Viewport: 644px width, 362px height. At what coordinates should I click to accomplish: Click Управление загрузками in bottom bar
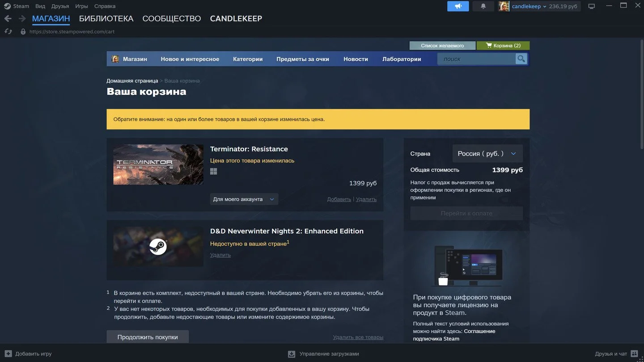tap(329, 354)
